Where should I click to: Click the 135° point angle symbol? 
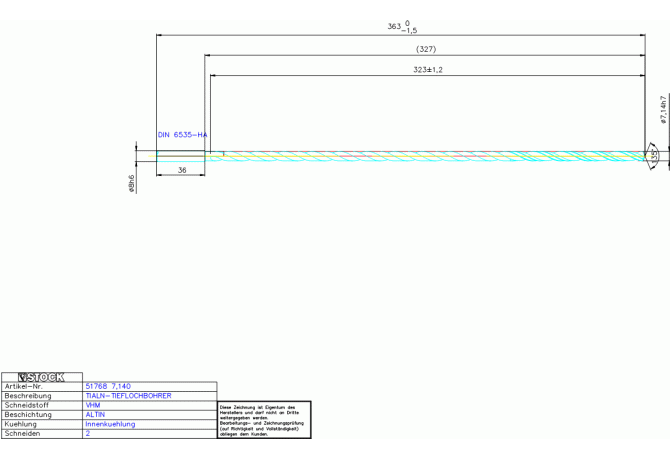click(x=653, y=155)
